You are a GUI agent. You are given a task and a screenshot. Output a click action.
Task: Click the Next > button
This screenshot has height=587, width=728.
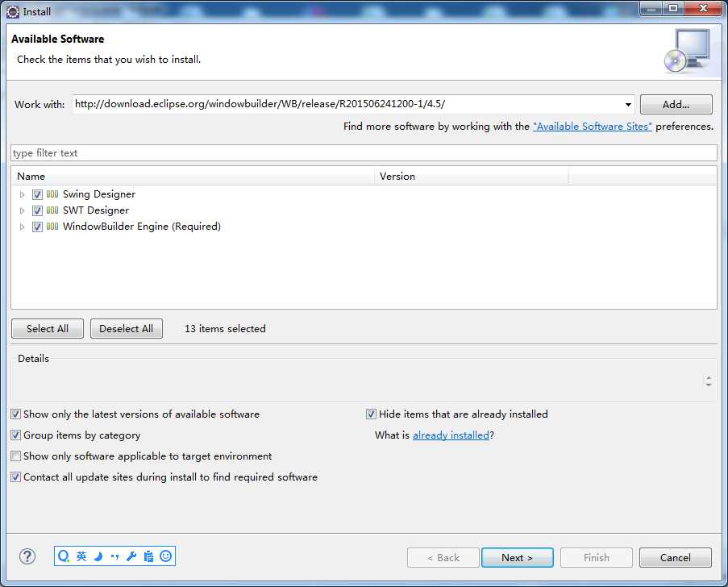coord(518,558)
